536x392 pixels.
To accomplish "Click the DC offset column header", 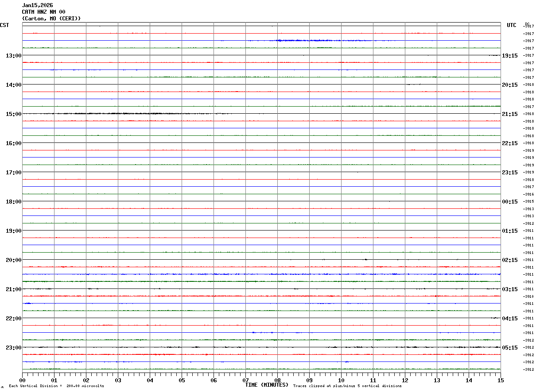I will [x=527, y=24].
